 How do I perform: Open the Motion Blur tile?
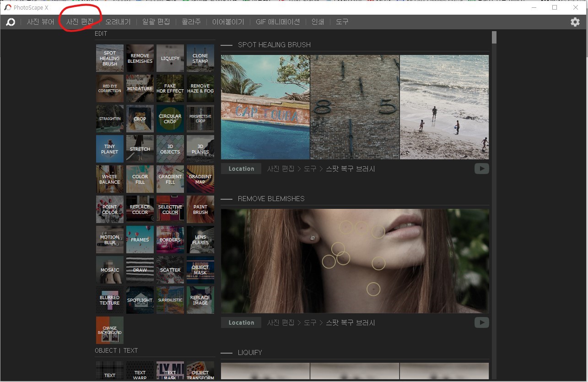tap(110, 240)
